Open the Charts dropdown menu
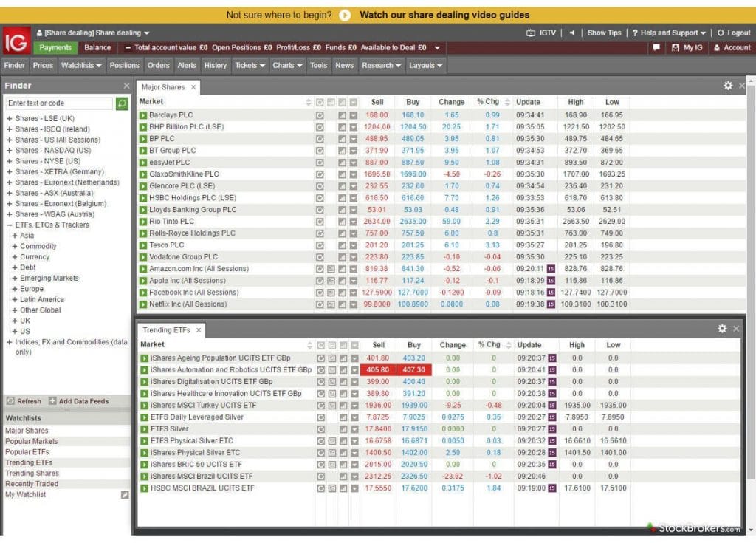The image size is (756, 543). [287, 65]
